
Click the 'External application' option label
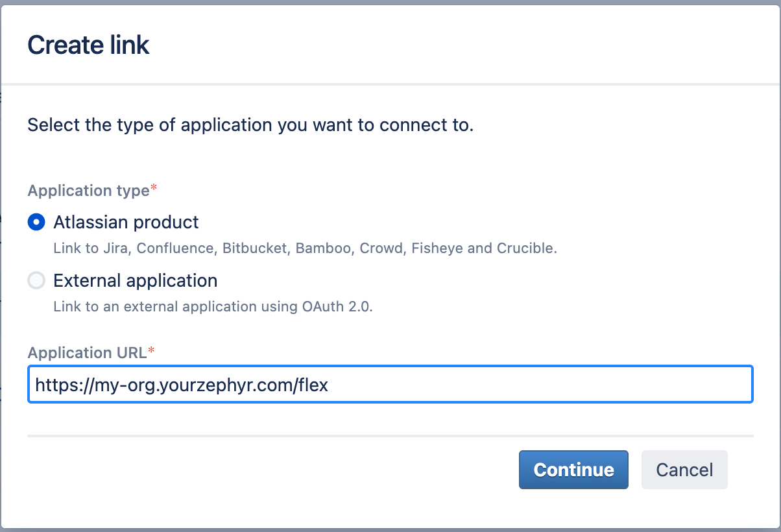tap(135, 281)
